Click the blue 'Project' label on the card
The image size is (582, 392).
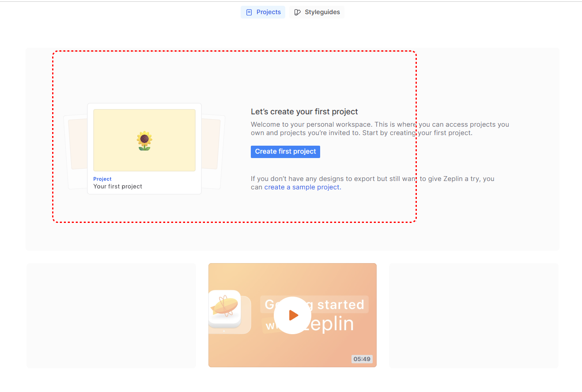[102, 179]
